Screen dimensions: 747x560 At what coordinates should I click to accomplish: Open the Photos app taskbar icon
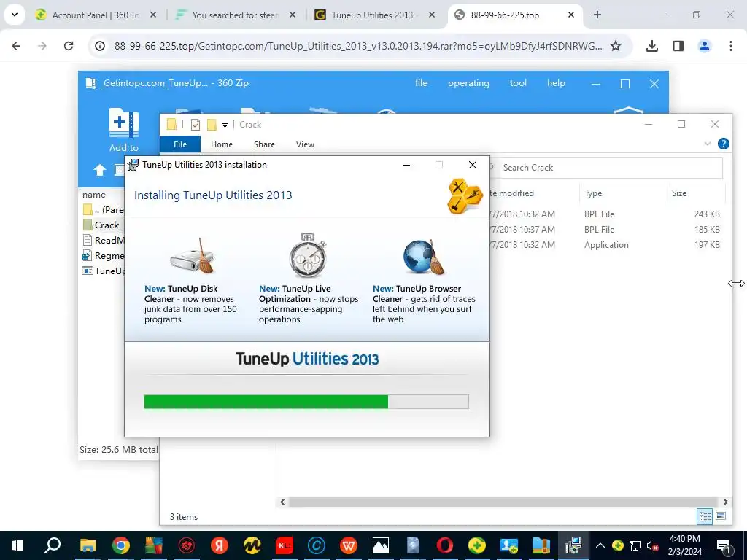381,545
